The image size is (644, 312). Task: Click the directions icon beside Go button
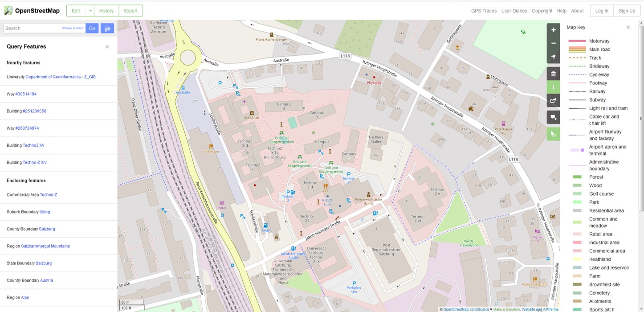click(x=107, y=29)
